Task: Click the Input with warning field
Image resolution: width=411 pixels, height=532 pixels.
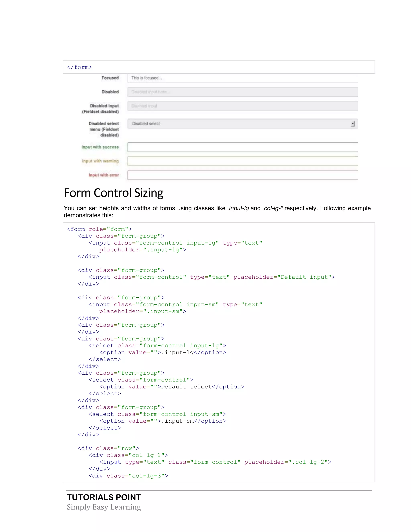Action: tap(242, 161)
